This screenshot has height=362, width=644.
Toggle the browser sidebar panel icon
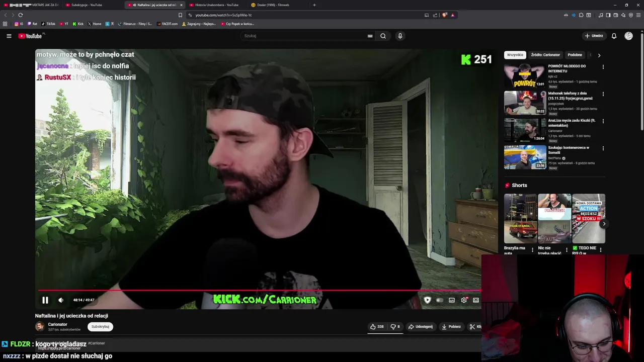[x=608, y=15]
